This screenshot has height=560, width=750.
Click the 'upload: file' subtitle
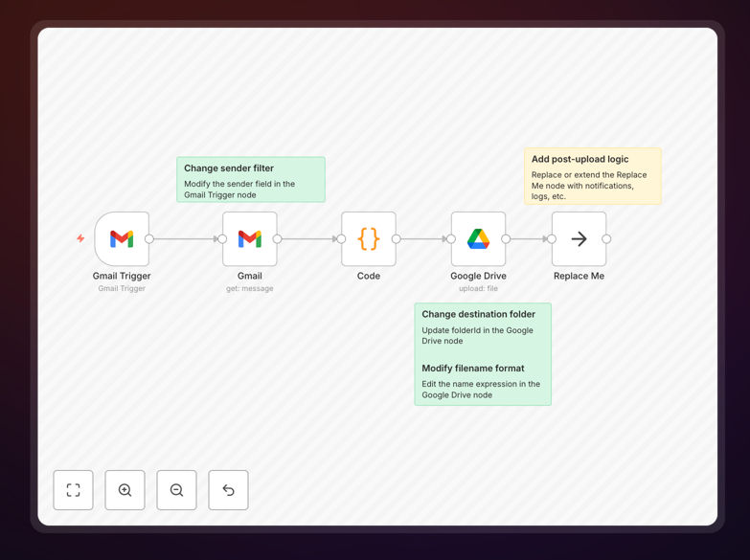tap(478, 288)
